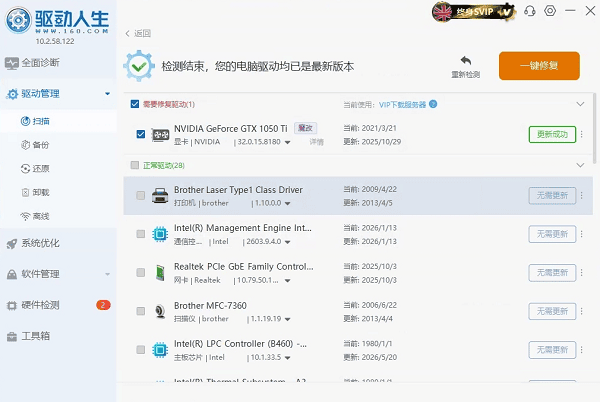Open settings hexagon icon in title bar
600x402 pixels.
550,11
